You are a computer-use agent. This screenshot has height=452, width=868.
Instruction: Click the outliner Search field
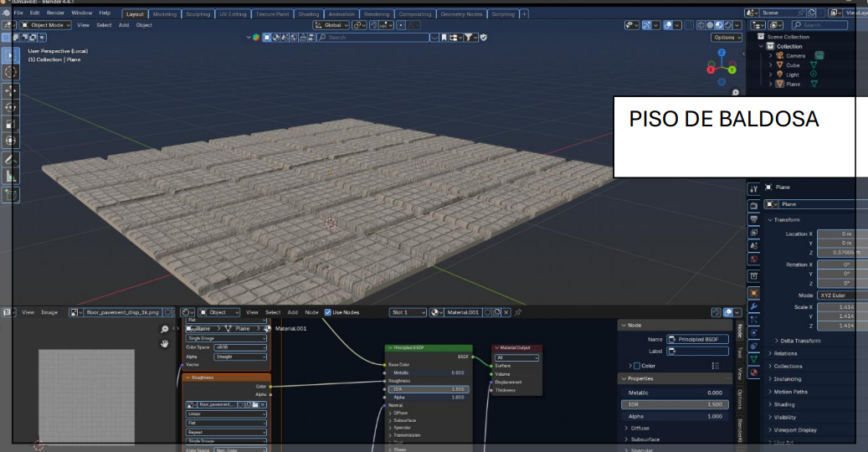[819, 25]
